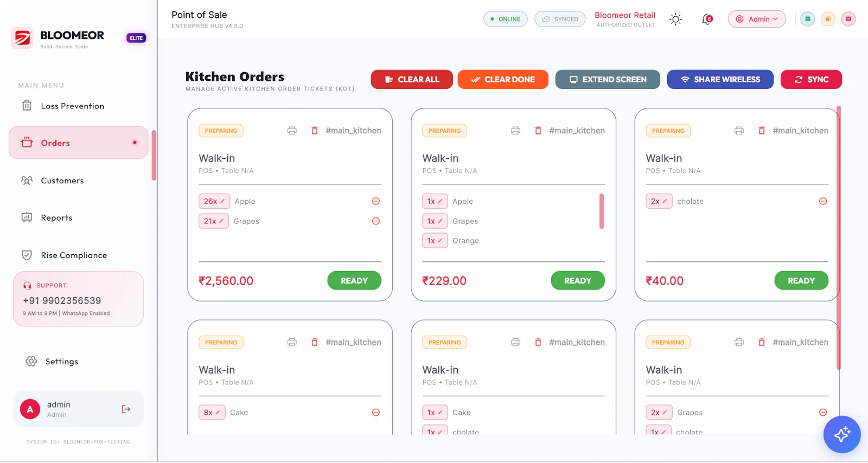
Task: Edit the 8x Cake quantity
Action: click(212, 413)
